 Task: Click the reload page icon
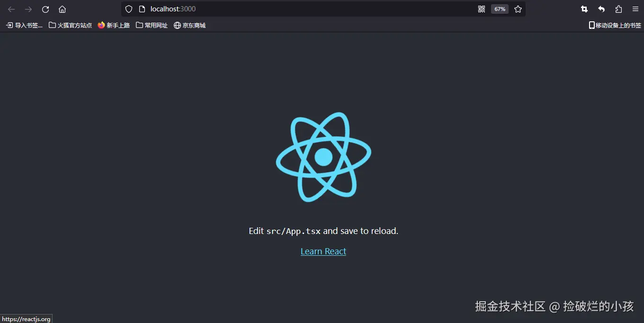click(45, 9)
